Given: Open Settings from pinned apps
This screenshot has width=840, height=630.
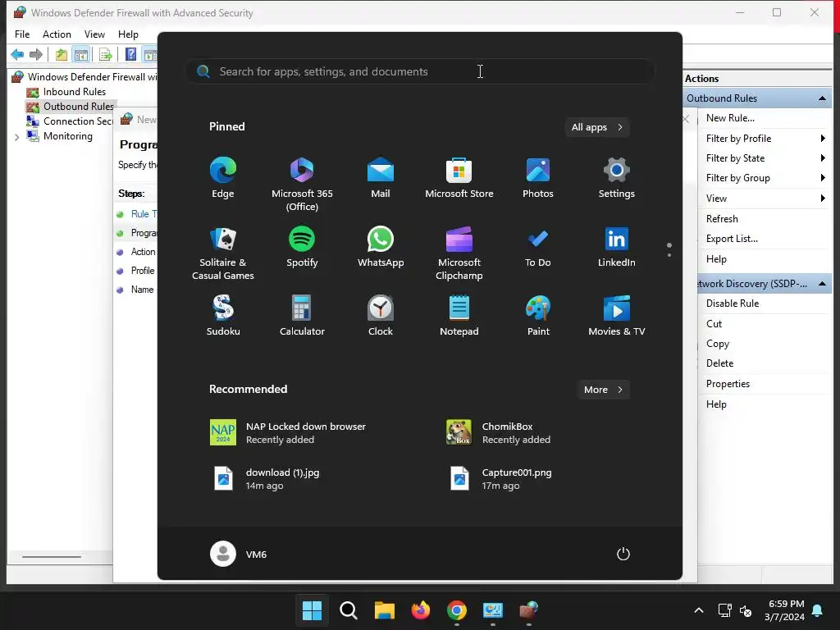Looking at the screenshot, I should coord(617,178).
